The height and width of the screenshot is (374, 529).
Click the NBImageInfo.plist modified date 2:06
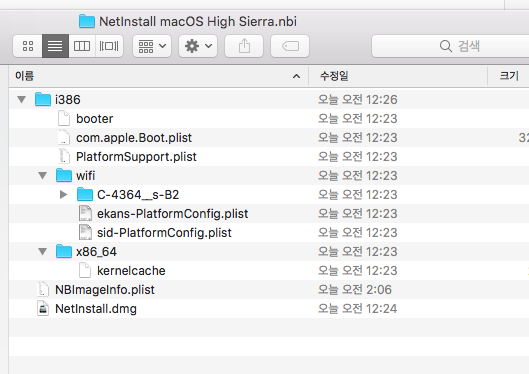355,290
